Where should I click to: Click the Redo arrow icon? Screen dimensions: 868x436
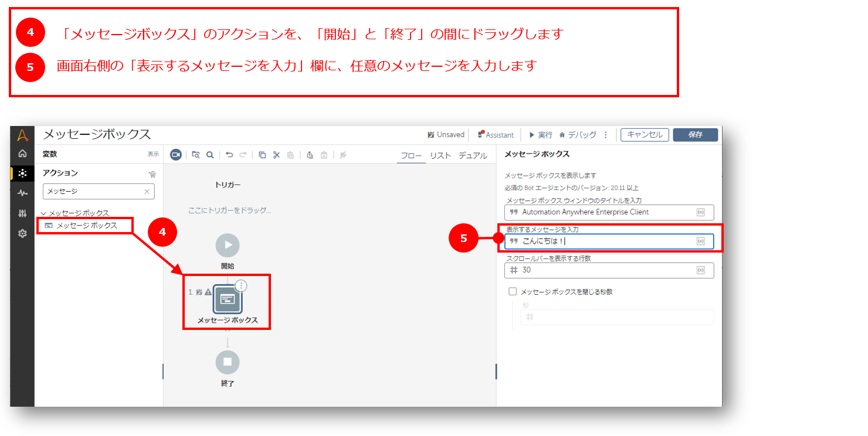pos(243,155)
